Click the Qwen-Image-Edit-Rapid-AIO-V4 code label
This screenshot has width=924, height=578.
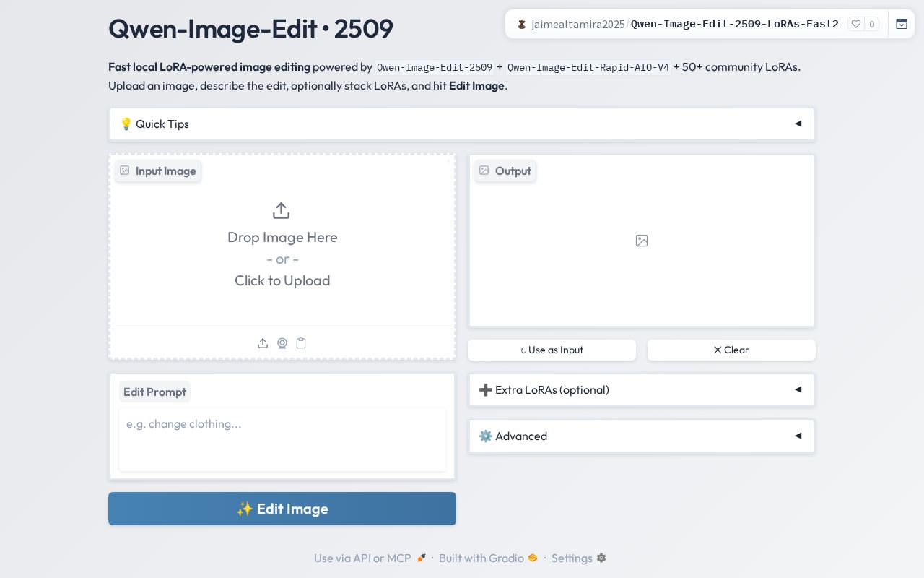click(588, 68)
